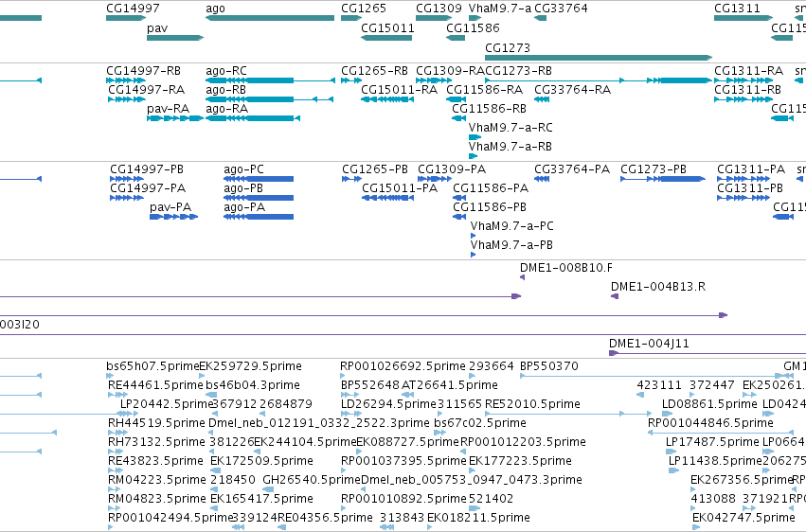This screenshot has height=532, width=806.
Task: Click the RE44461.5prime EST label
Action: 155,385
